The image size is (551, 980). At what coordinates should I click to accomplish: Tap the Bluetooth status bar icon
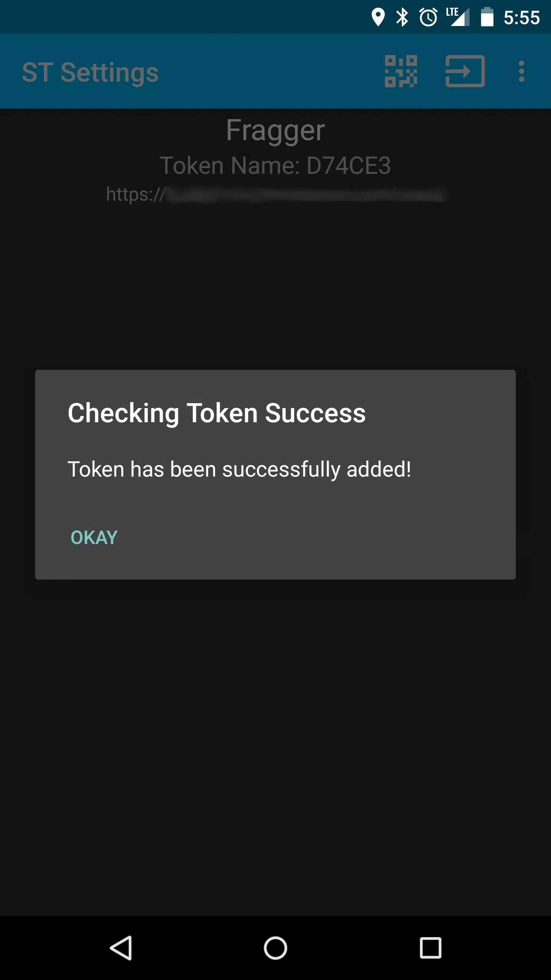point(402,17)
